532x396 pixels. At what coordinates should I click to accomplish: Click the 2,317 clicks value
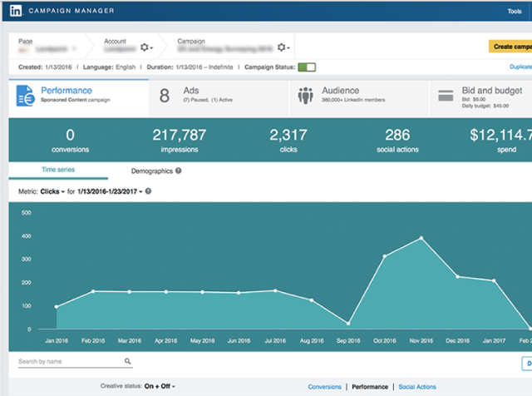click(288, 135)
